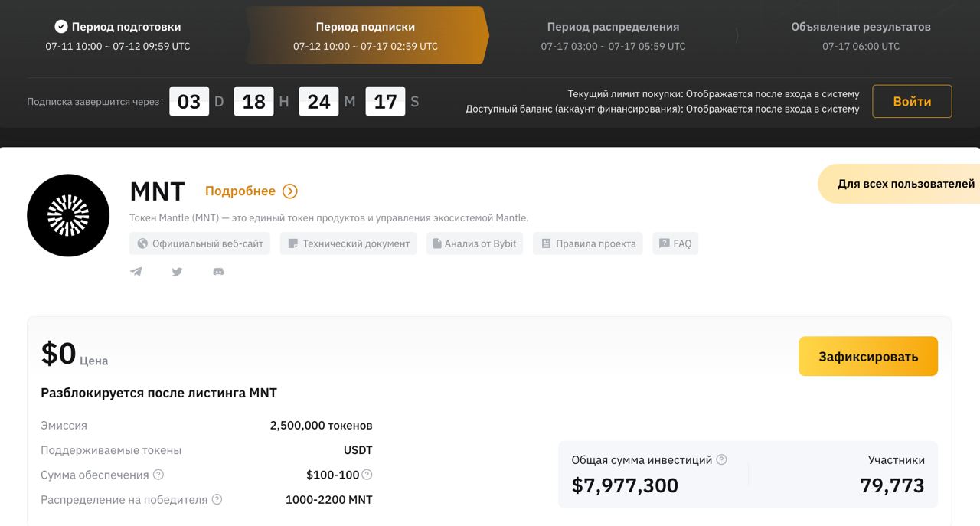
Task: Select the Период подготовки stage tab
Action: (x=118, y=36)
